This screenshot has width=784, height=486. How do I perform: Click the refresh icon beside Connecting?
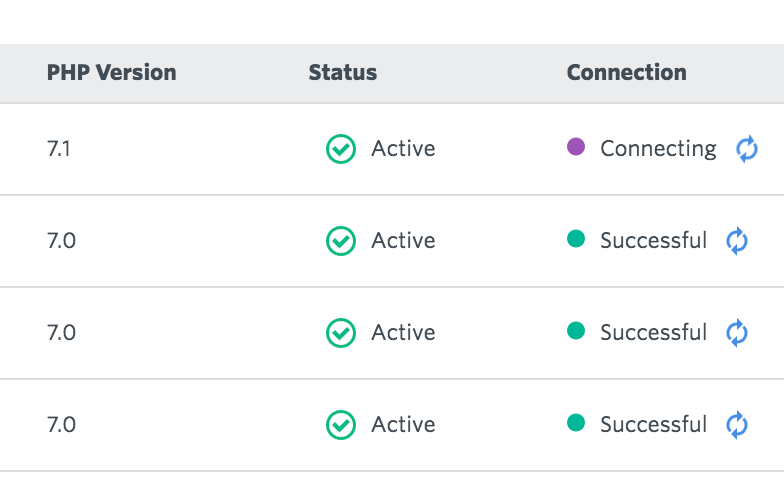pyautogui.click(x=747, y=149)
